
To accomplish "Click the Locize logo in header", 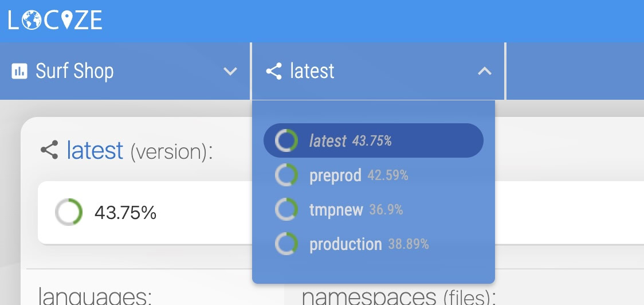I will click(55, 21).
